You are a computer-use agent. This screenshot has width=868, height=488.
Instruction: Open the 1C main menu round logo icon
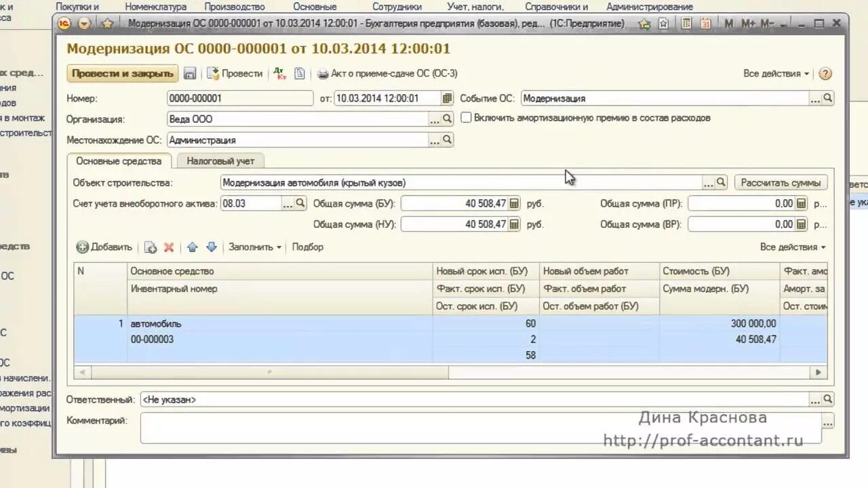click(64, 24)
